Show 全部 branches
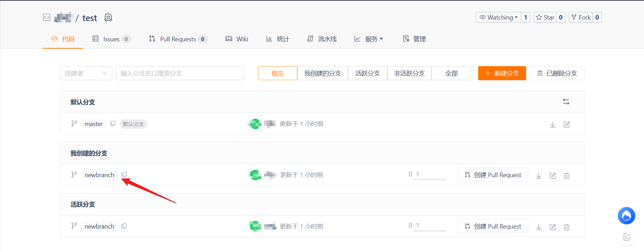Image resolution: width=644 pixels, height=251 pixels. 451,74
